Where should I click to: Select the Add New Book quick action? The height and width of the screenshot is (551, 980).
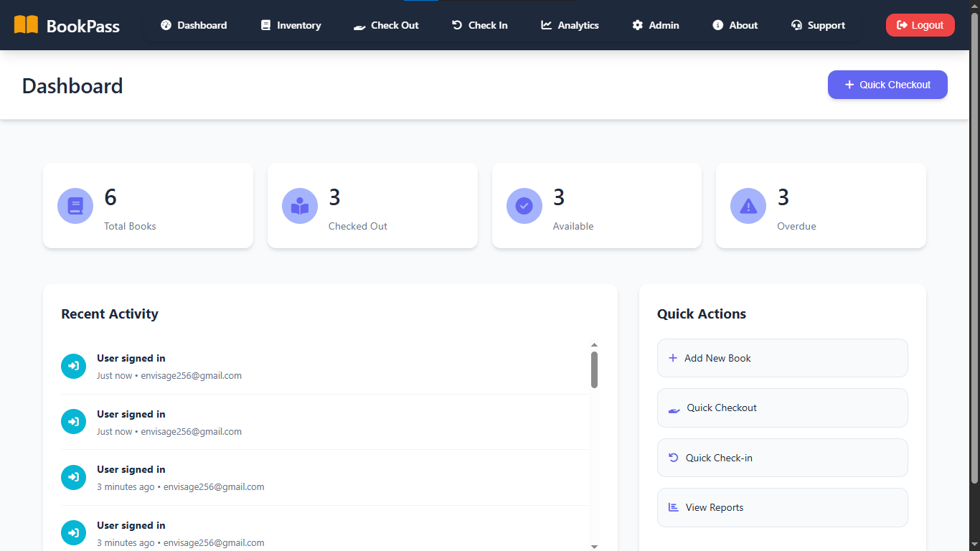click(782, 357)
